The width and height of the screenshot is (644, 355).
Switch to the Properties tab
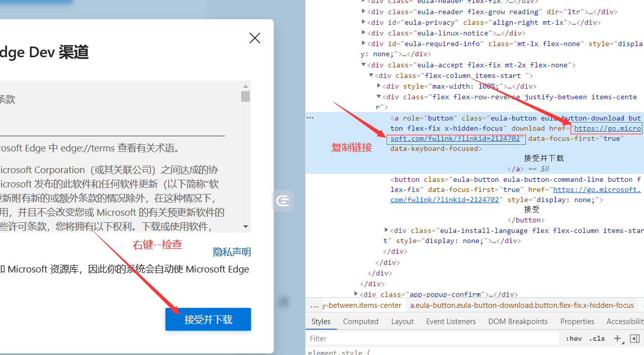(577, 322)
